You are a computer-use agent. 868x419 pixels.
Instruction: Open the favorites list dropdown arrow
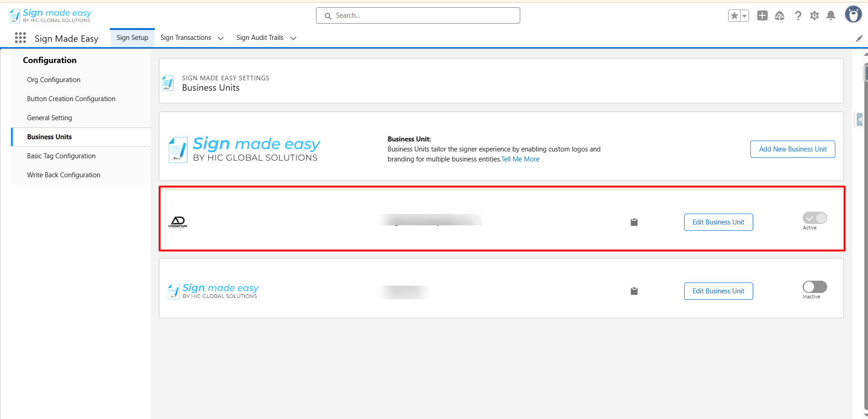(744, 16)
